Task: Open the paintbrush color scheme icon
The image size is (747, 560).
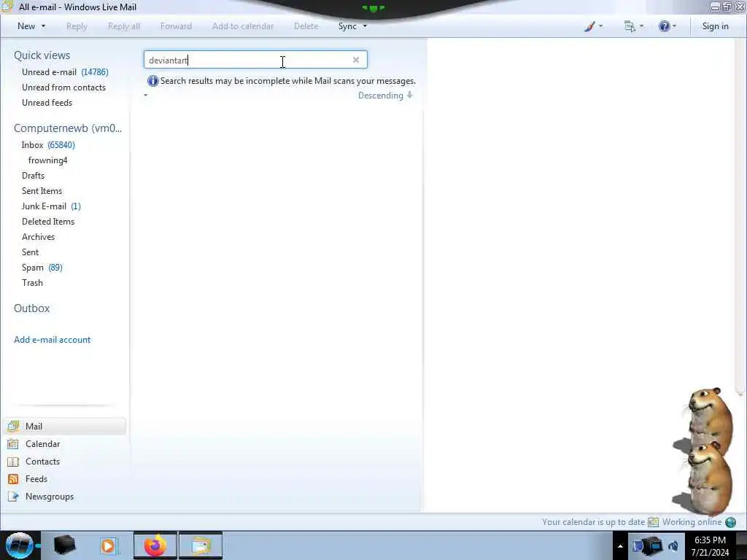Action: pos(589,26)
